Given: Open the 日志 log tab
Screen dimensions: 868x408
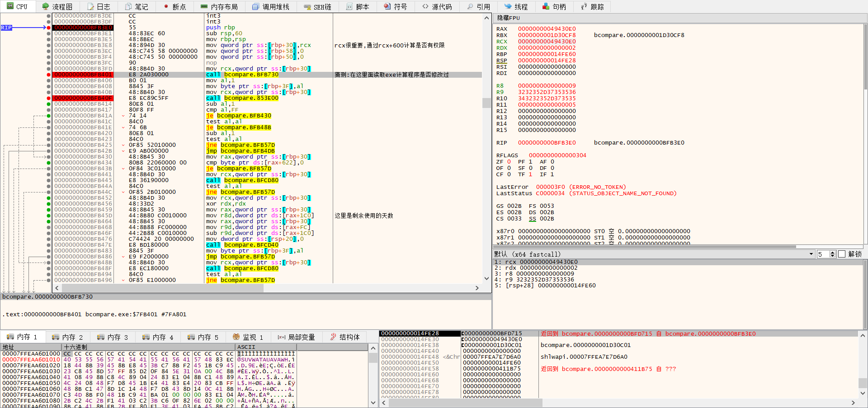Looking at the screenshot, I should click(x=99, y=7).
